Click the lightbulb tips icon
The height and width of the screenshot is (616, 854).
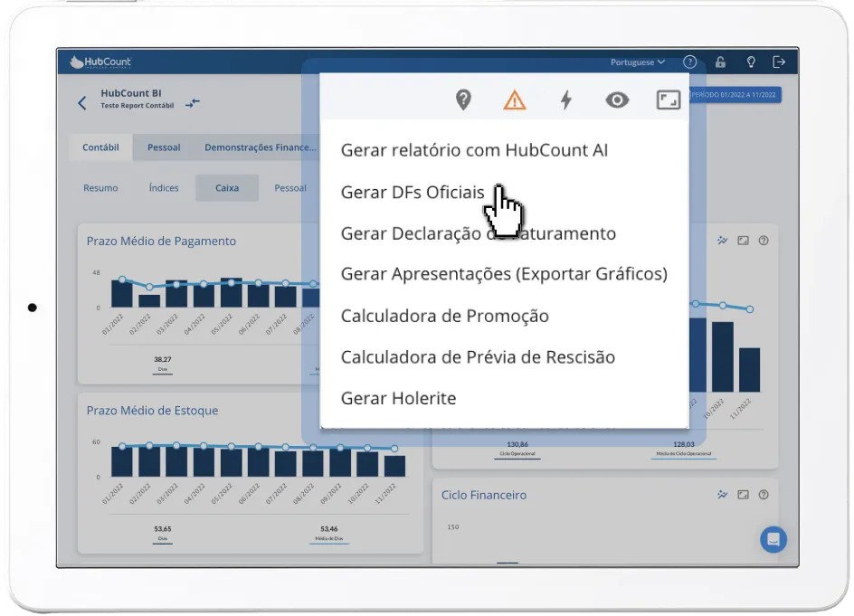point(751,62)
